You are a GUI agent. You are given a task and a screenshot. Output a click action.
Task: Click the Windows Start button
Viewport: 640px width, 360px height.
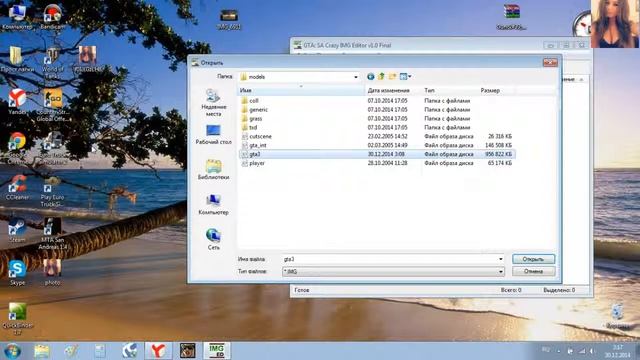(x=12, y=351)
